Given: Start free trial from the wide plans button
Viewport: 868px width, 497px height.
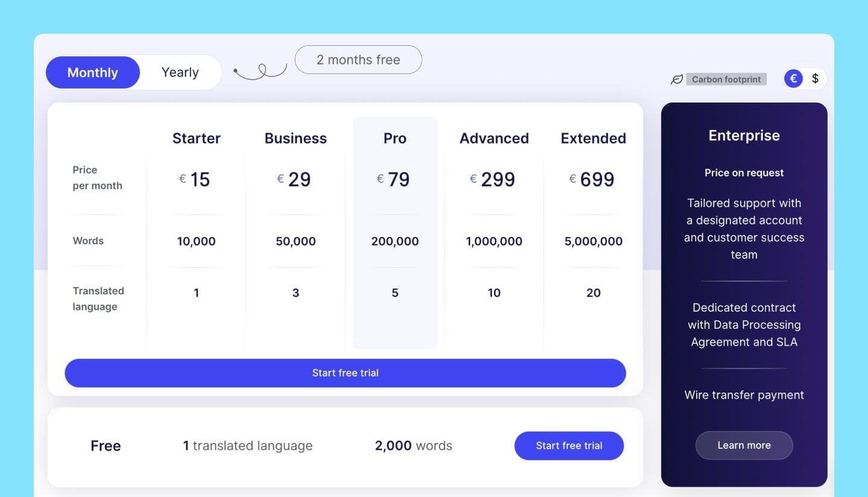Looking at the screenshot, I should pyautogui.click(x=345, y=373).
